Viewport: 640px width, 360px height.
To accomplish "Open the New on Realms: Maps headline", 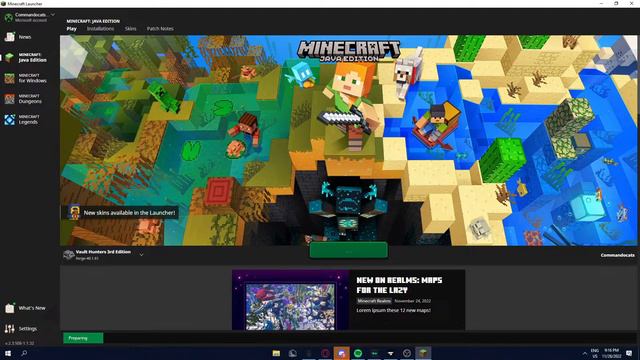I will pos(399,285).
